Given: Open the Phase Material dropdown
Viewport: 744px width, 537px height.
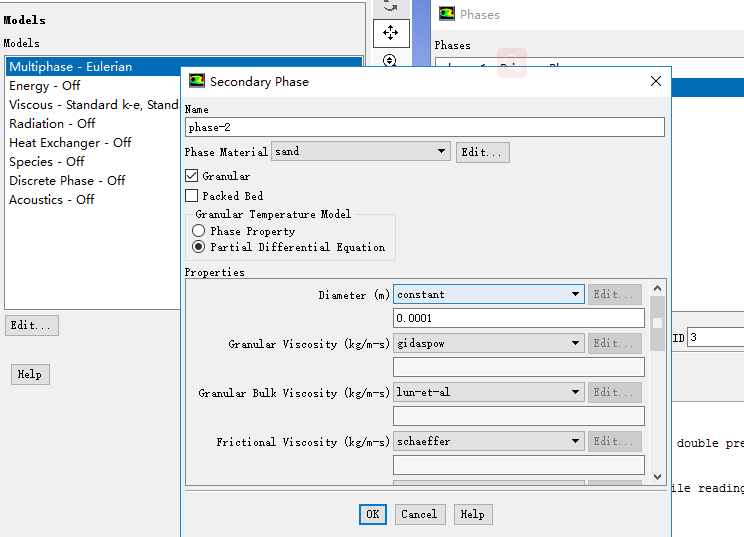Looking at the screenshot, I should point(442,152).
